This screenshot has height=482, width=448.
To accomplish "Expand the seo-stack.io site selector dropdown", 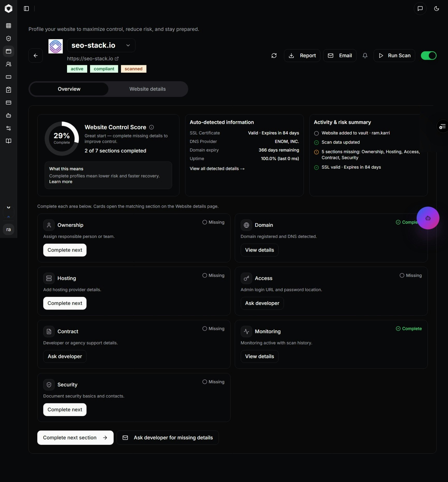I will (x=101, y=45).
